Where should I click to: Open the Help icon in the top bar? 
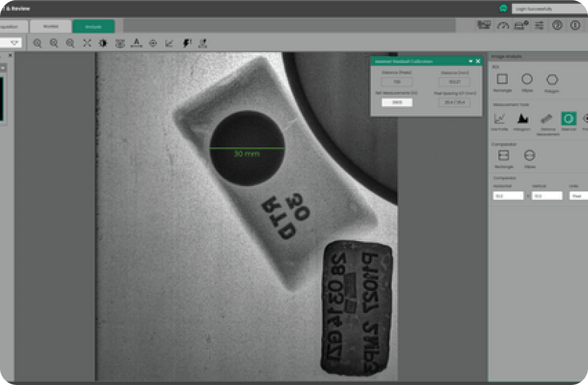(x=556, y=25)
